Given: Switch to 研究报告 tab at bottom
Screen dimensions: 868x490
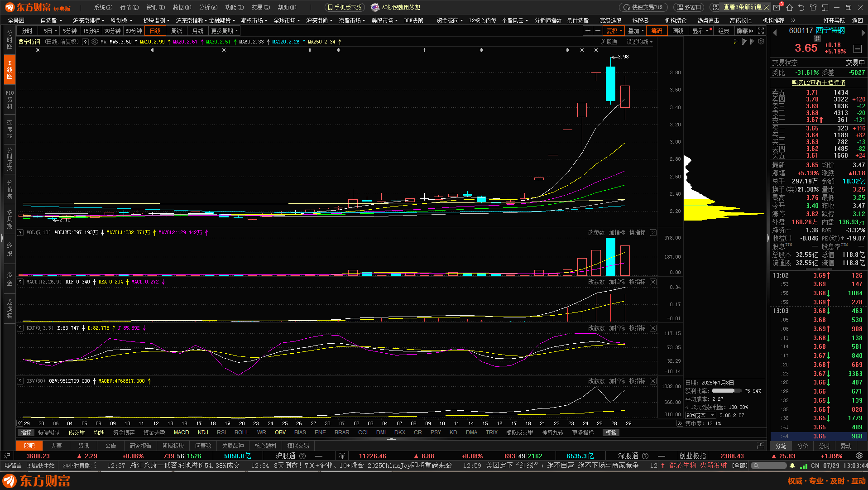Looking at the screenshot, I should [x=140, y=446].
